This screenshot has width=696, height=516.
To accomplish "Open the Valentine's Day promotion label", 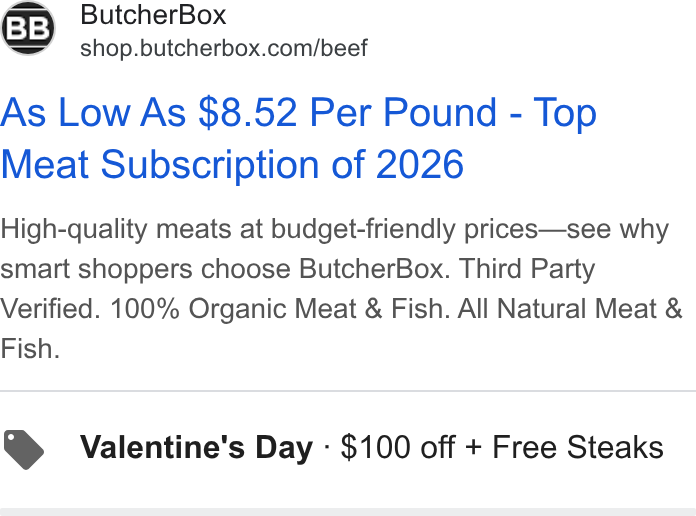I will click(197, 447).
